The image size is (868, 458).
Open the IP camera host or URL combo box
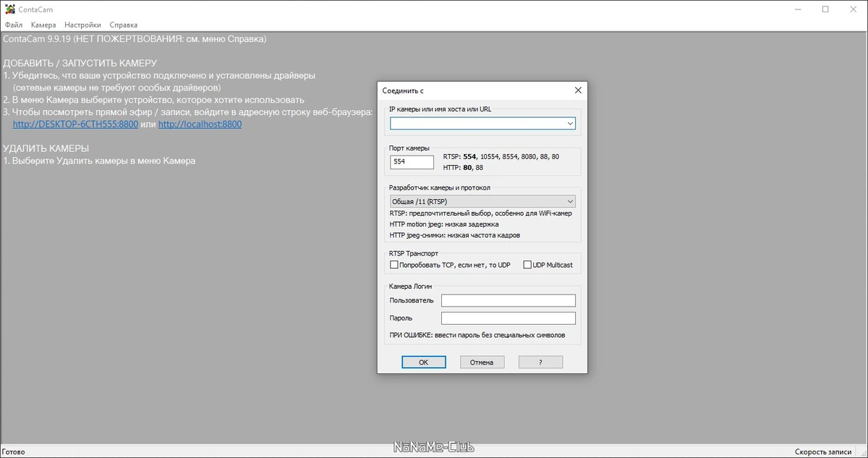[482, 124]
